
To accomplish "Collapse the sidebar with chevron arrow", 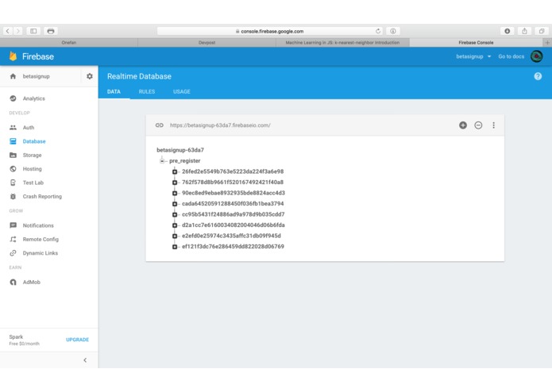I will [x=85, y=360].
